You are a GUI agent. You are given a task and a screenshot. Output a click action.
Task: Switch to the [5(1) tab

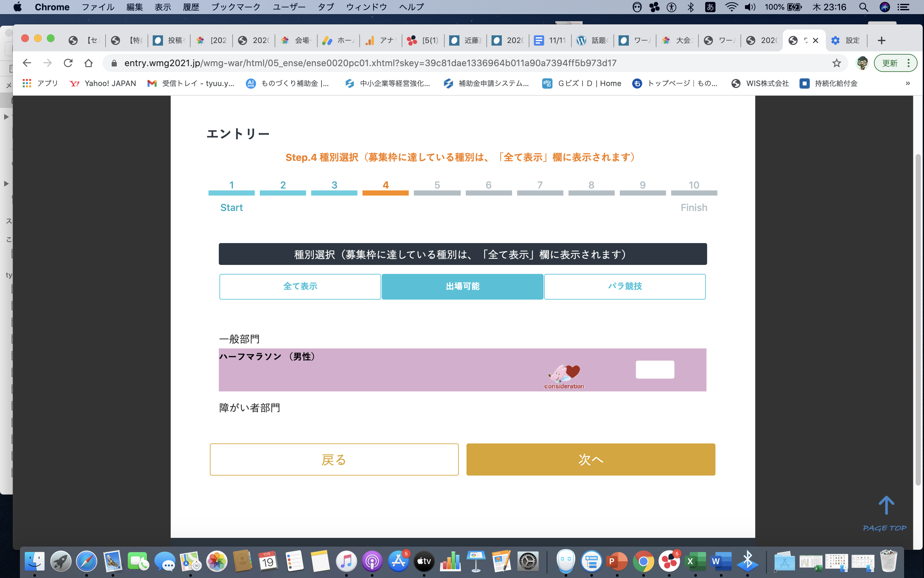pos(423,40)
